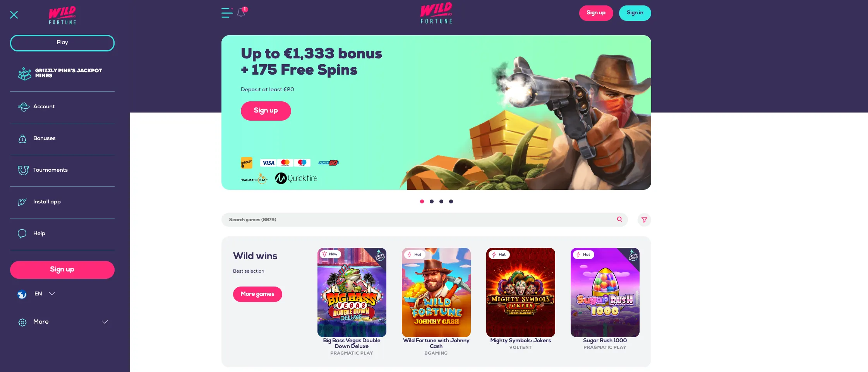Close the sidebar with the X icon
868x372 pixels.
pos(14,15)
